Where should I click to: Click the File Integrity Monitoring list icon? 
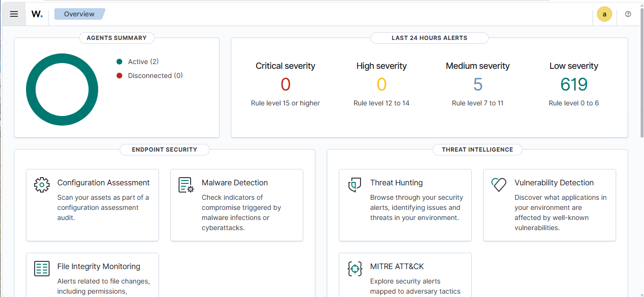tap(42, 269)
